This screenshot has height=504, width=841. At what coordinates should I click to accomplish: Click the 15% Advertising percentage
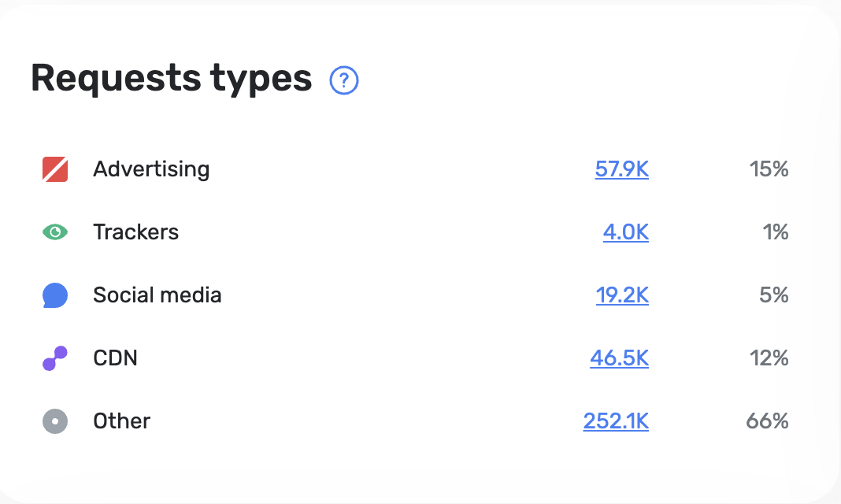coord(769,169)
